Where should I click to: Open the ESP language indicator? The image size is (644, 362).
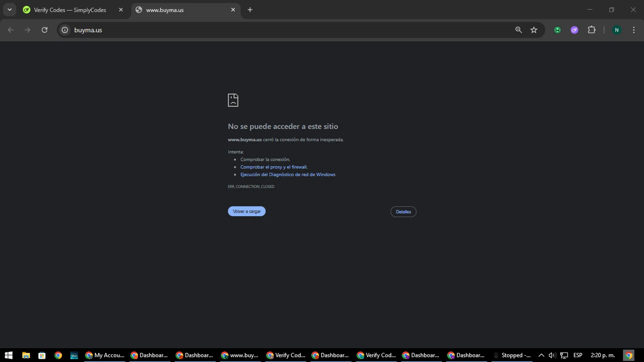578,355
